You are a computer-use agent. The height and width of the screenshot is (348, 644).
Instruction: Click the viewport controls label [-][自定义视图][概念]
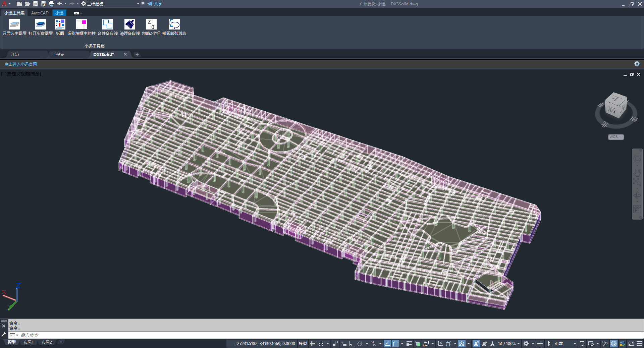click(x=21, y=74)
